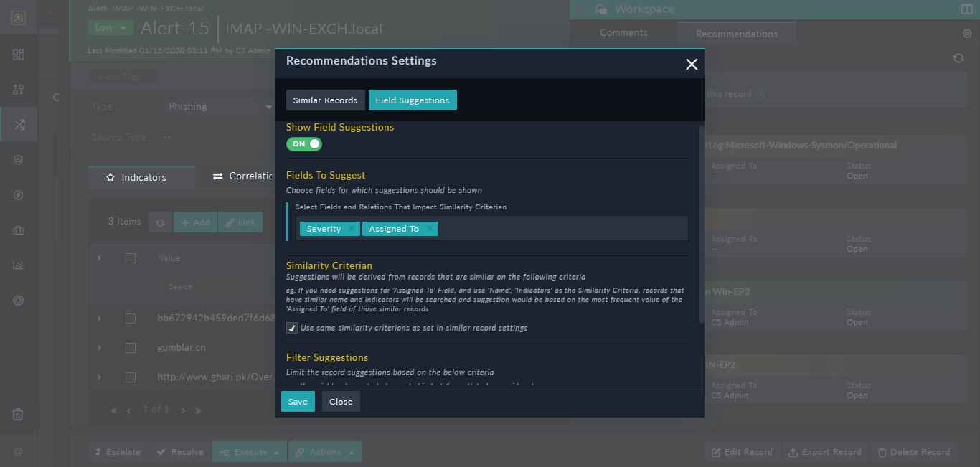Viewport: 980px width, 467px height.
Task: Expand the bb672942 indicator row
Action: tap(99, 319)
